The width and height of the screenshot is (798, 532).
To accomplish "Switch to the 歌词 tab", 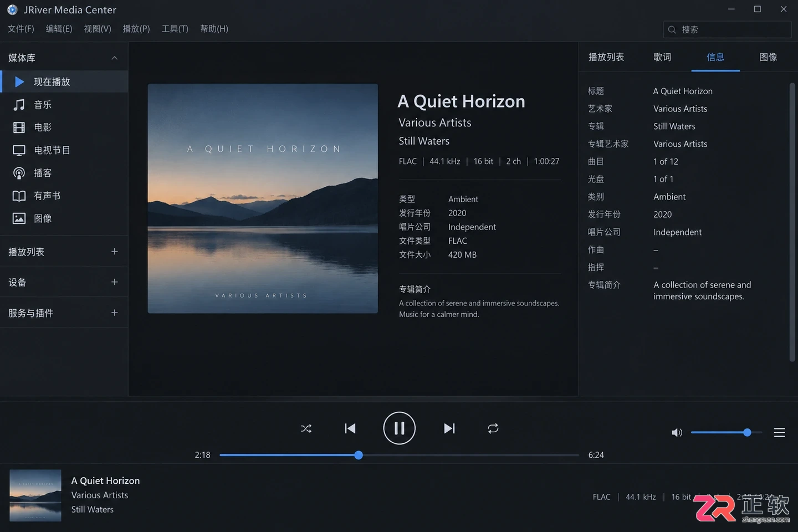I will pos(662,57).
